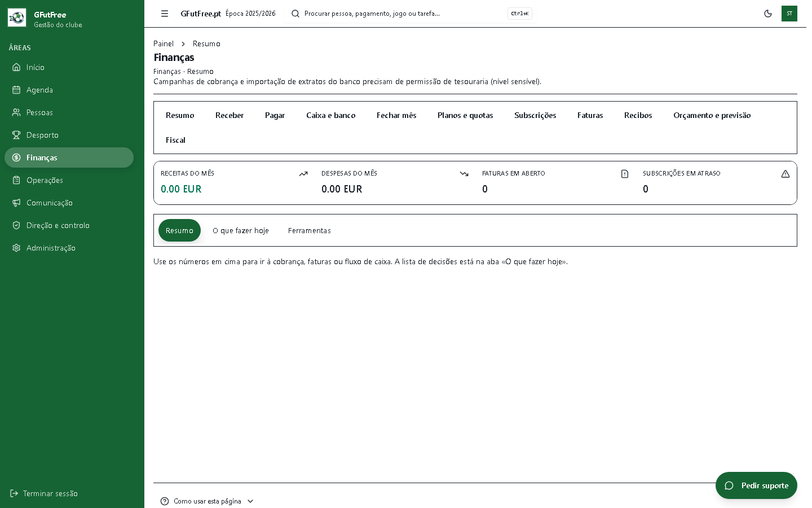Open Direção e controlo section

(x=69, y=225)
